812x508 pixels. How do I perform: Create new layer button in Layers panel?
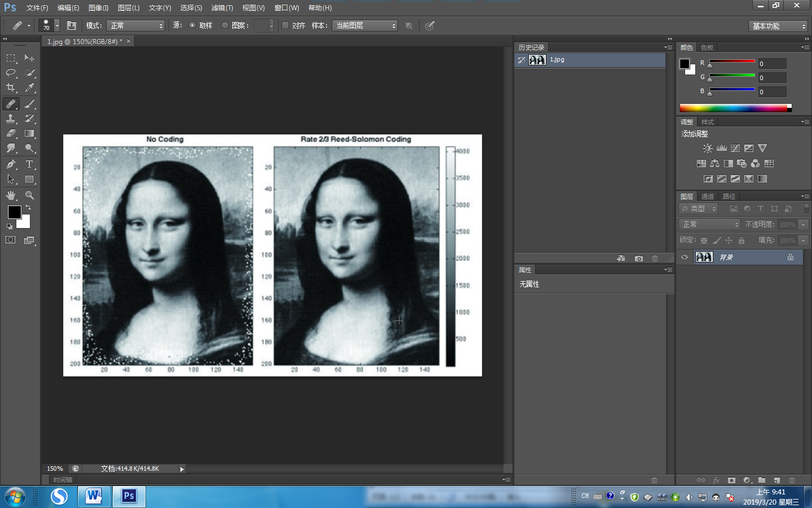[x=776, y=480]
